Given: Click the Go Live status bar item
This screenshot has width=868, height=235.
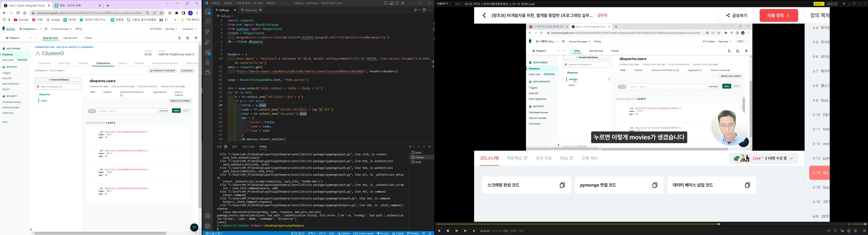Looking at the screenshot, I should (383, 233).
